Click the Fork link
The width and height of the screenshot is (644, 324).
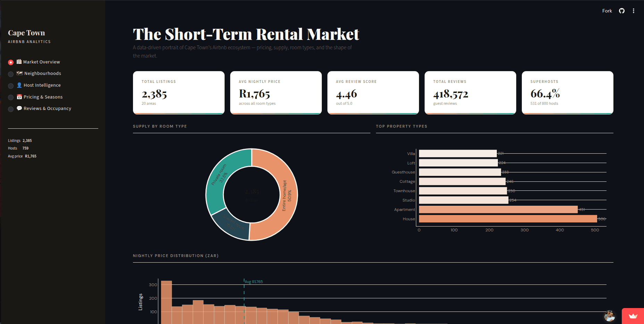[607, 11]
